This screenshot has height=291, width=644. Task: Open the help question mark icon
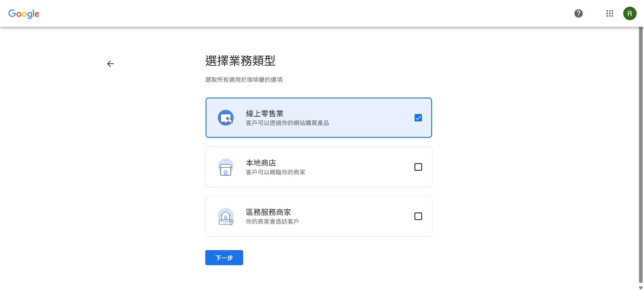tap(578, 13)
